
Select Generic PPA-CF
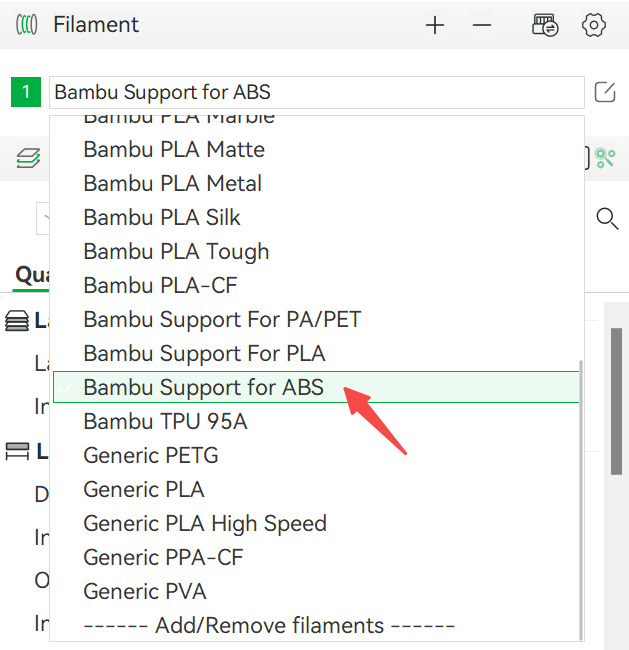click(x=316, y=558)
